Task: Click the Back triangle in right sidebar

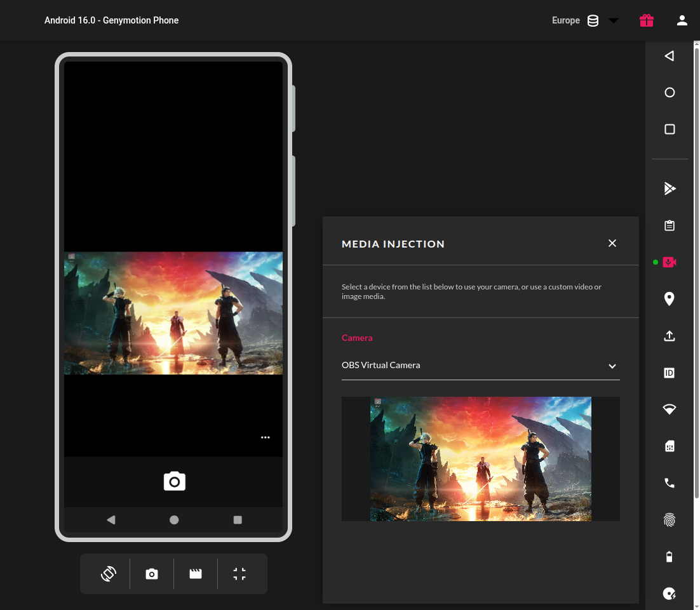Action: pos(670,56)
